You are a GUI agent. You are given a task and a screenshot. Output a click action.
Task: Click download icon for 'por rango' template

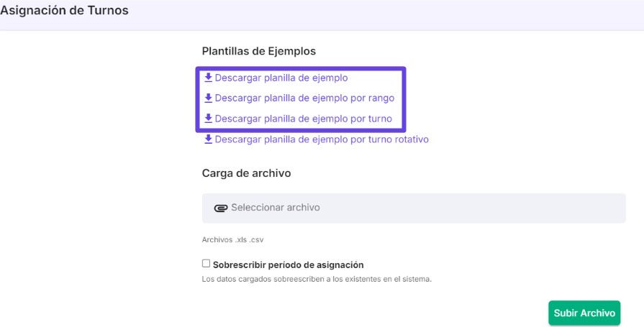(x=208, y=98)
